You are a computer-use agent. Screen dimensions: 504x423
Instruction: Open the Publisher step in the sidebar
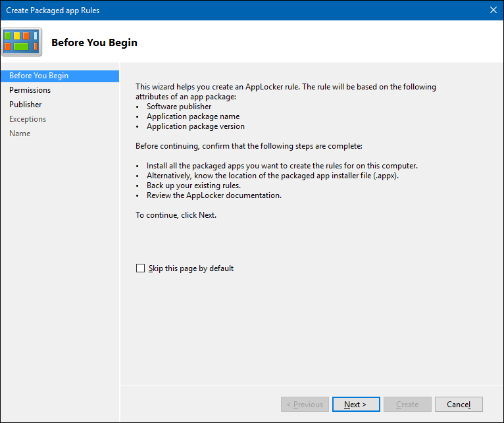(25, 105)
